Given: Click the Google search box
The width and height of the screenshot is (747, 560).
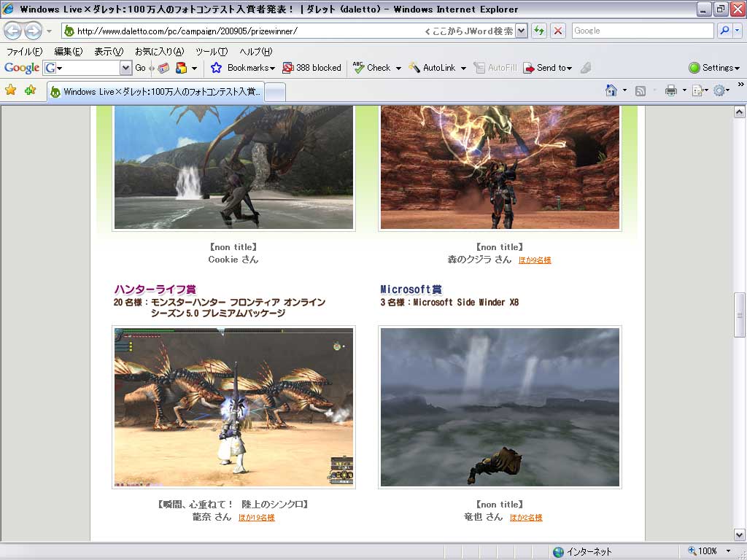Looking at the screenshot, I should pyautogui.click(x=643, y=31).
